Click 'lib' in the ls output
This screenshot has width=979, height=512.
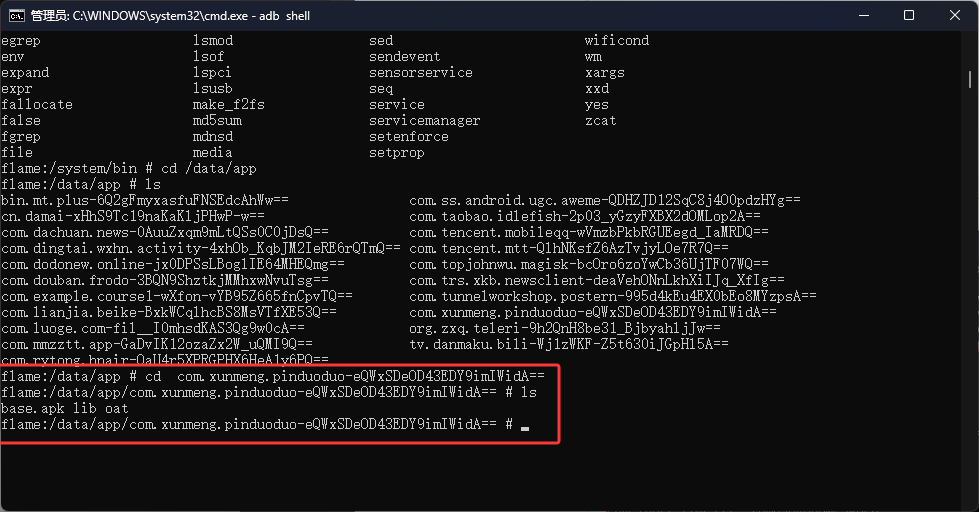tap(85, 409)
